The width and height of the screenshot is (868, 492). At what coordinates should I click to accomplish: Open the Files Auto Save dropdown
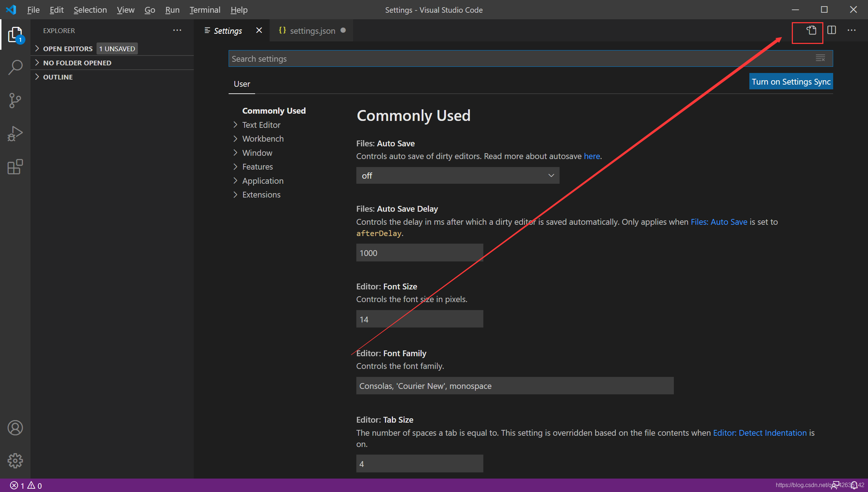click(x=457, y=176)
